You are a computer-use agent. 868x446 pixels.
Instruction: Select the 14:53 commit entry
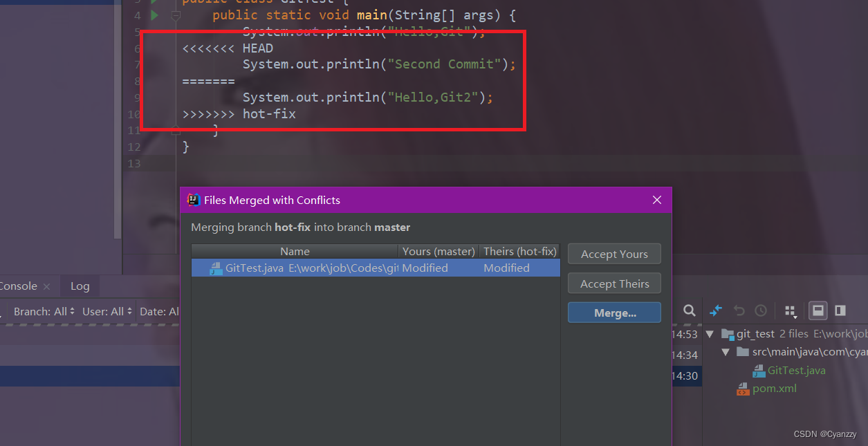[x=685, y=334]
